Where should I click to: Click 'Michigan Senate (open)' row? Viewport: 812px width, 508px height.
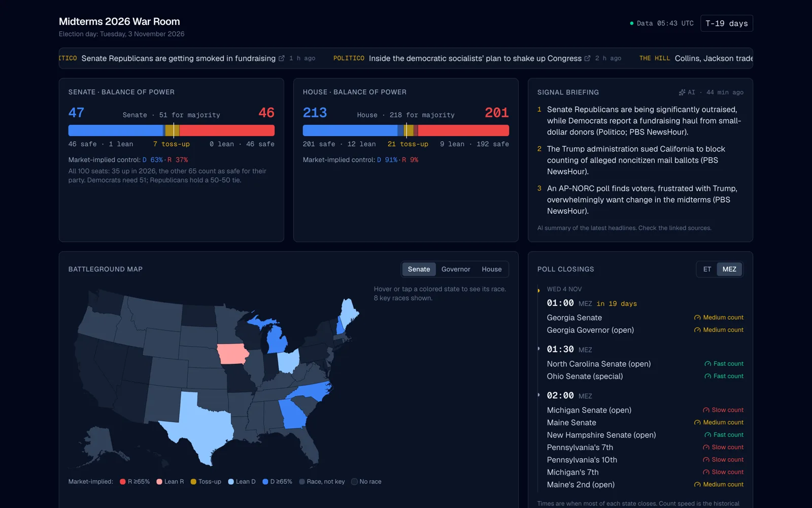point(645,410)
